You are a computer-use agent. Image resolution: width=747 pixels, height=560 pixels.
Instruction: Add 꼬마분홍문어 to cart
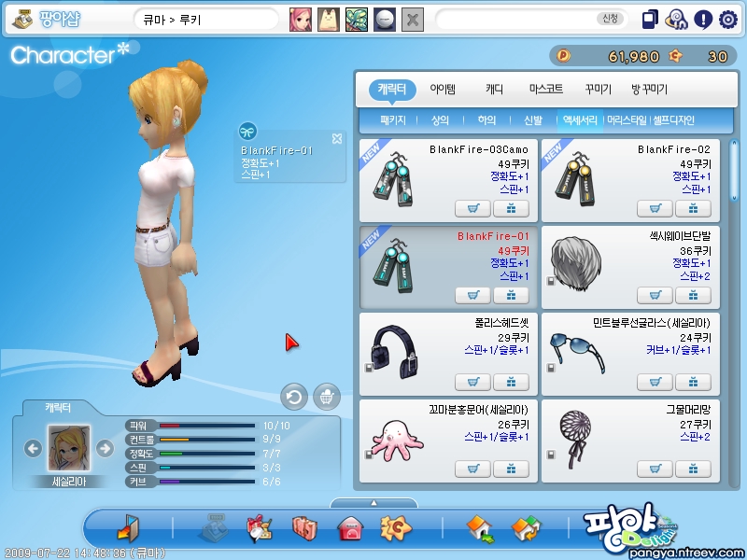pos(472,469)
